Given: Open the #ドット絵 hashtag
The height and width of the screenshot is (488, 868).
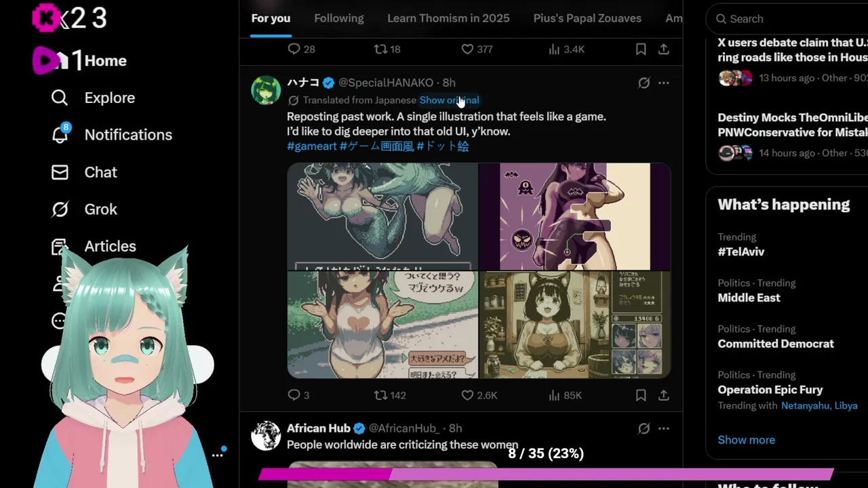Looking at the screenshot, I should 442,146.
